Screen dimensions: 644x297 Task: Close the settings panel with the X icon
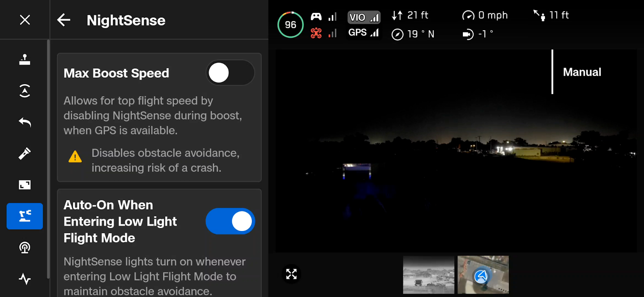pyautogui.click(x=25, y=20)
